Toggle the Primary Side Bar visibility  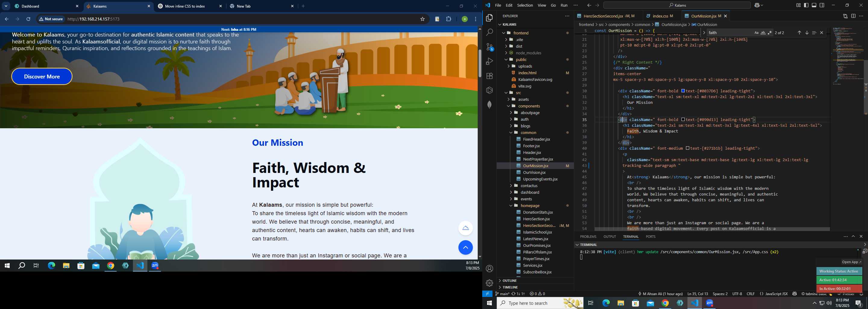pyautogui.click(x=806, y=5)
